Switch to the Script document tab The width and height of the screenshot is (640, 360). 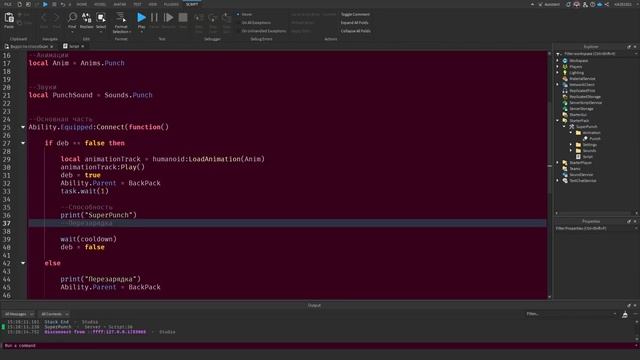point(74,47)
